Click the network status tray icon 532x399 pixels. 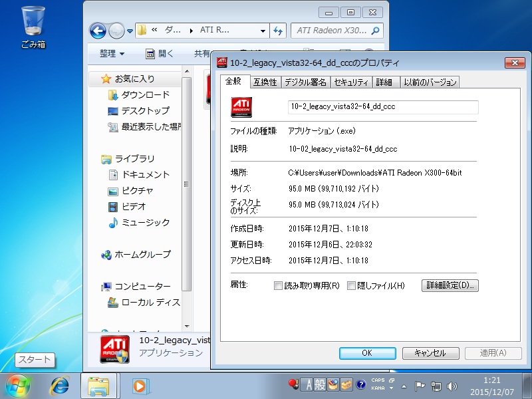click(436, 386)
